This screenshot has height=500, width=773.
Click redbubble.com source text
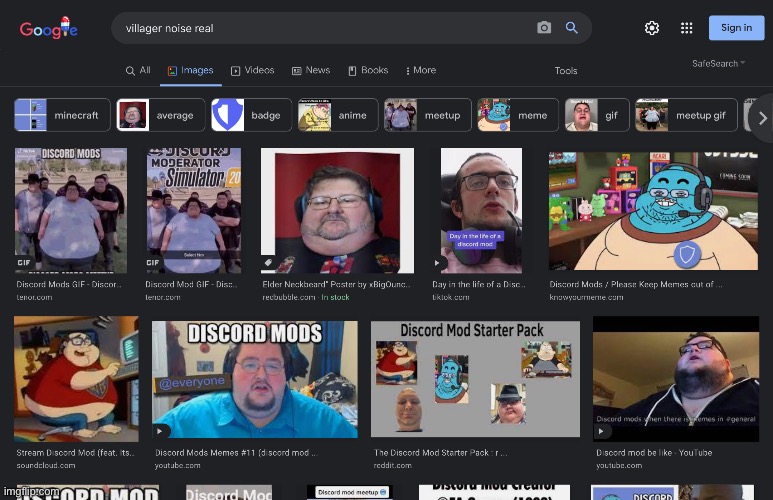coord(289,297)
